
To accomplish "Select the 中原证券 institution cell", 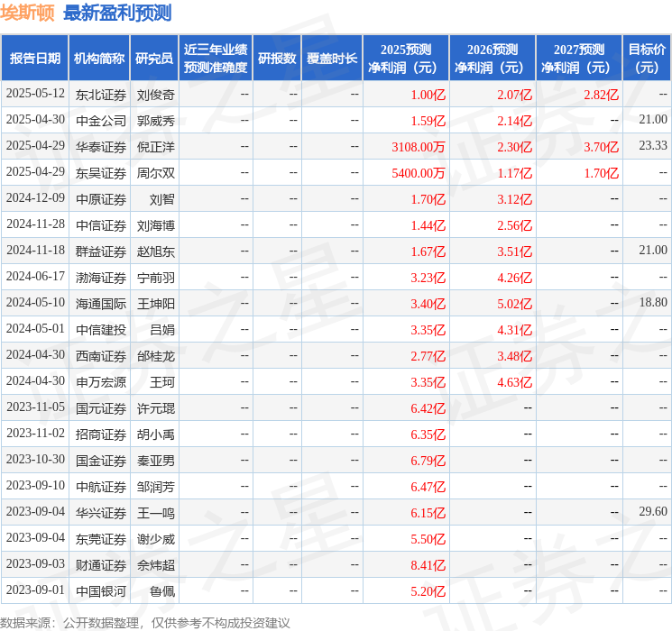I will (x=101, y=199).
